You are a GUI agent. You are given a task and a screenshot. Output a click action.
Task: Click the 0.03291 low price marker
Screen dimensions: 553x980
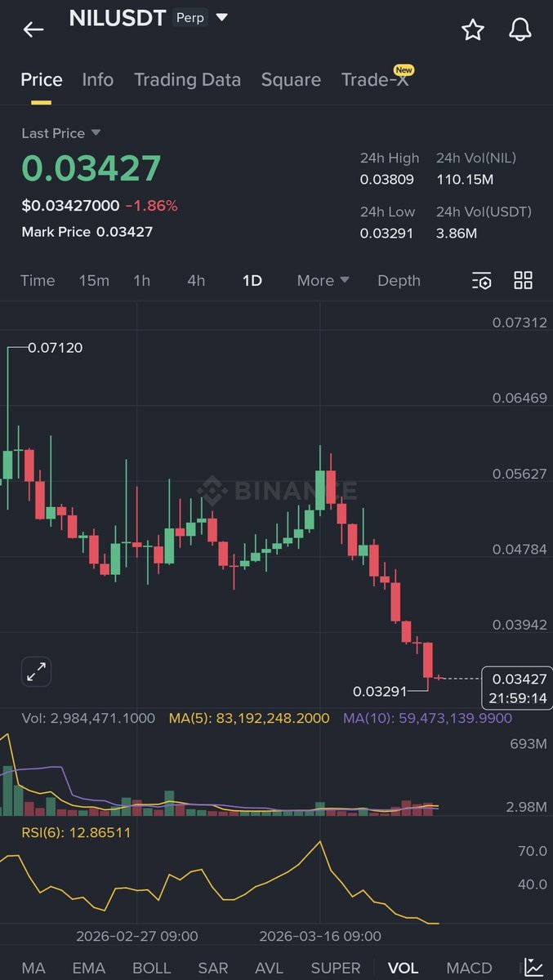[380, 692]
